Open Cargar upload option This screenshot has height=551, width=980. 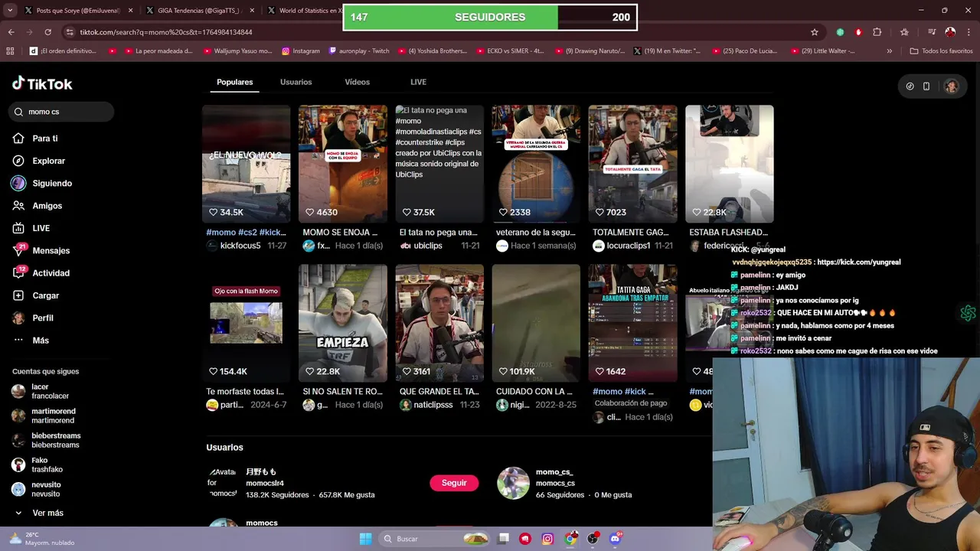45,295
